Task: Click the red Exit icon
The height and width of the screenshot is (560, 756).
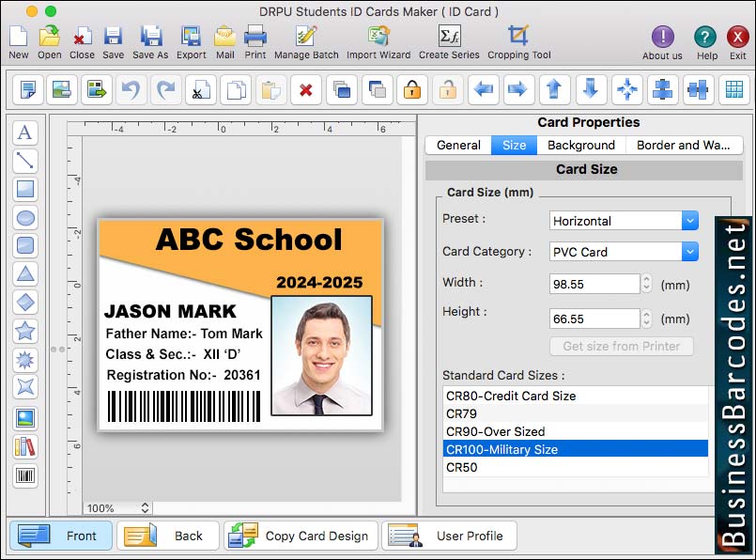Action: point(737,37)
